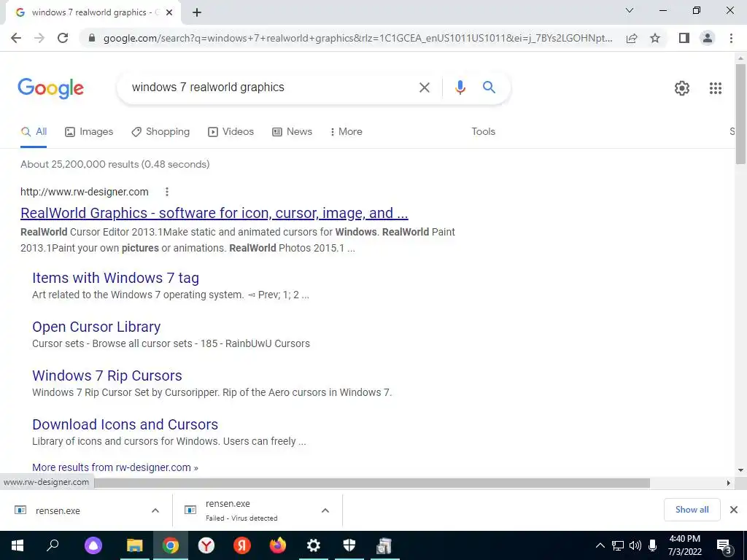Viewport: 747px width, 560px height.
Task: Bookmark this page with the star icon
Action: click(655, 38)
